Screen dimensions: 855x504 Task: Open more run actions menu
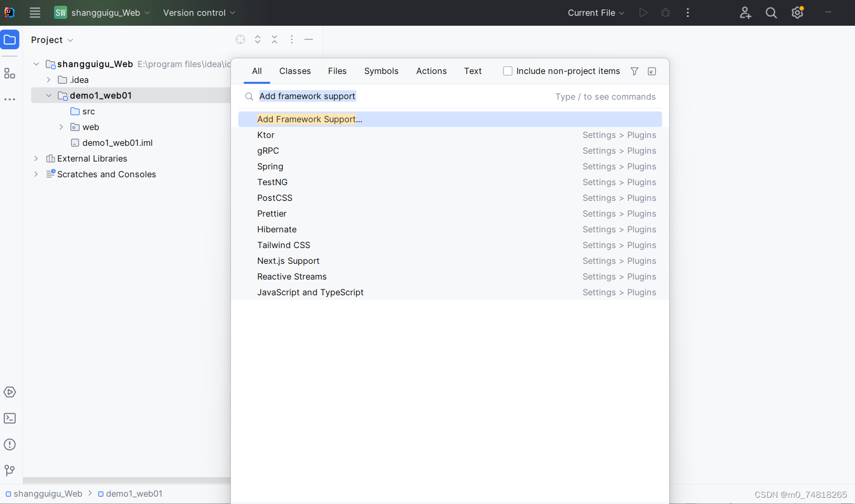688,13
